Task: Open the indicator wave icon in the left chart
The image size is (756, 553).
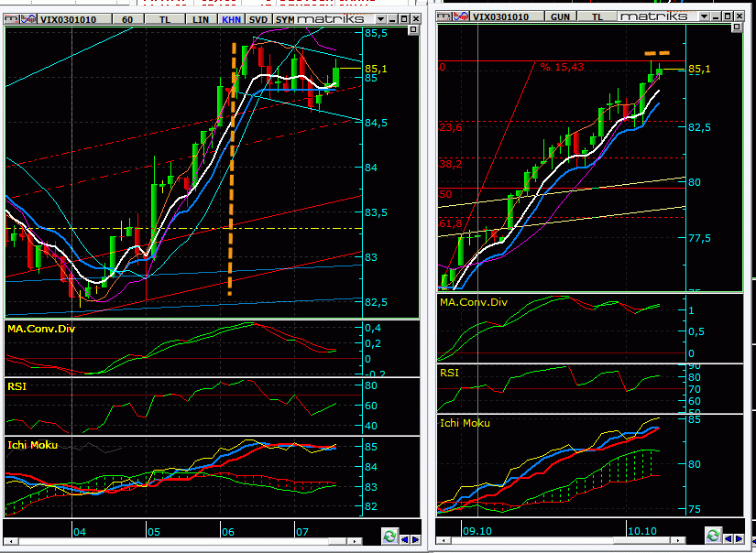Action: (27, 18)
